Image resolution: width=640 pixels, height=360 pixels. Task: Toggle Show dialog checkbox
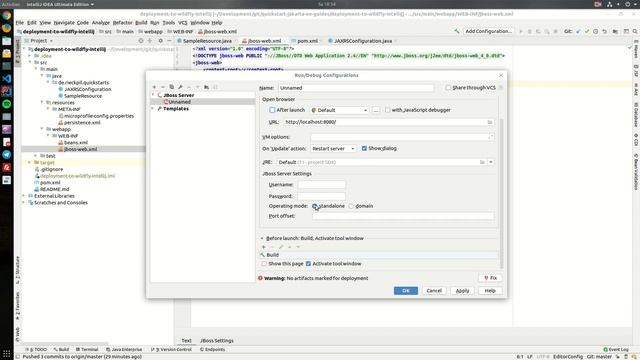364,149
